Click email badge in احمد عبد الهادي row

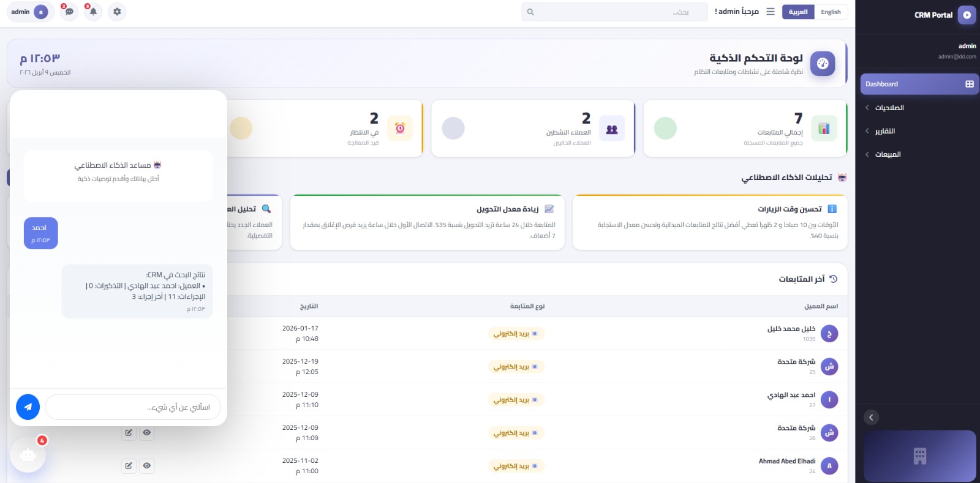coord(516,400)
